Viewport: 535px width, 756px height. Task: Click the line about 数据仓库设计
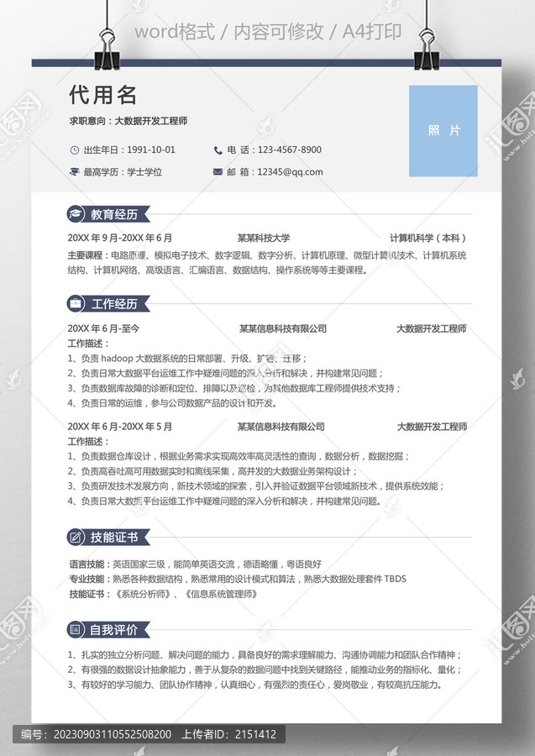point(239,456)
